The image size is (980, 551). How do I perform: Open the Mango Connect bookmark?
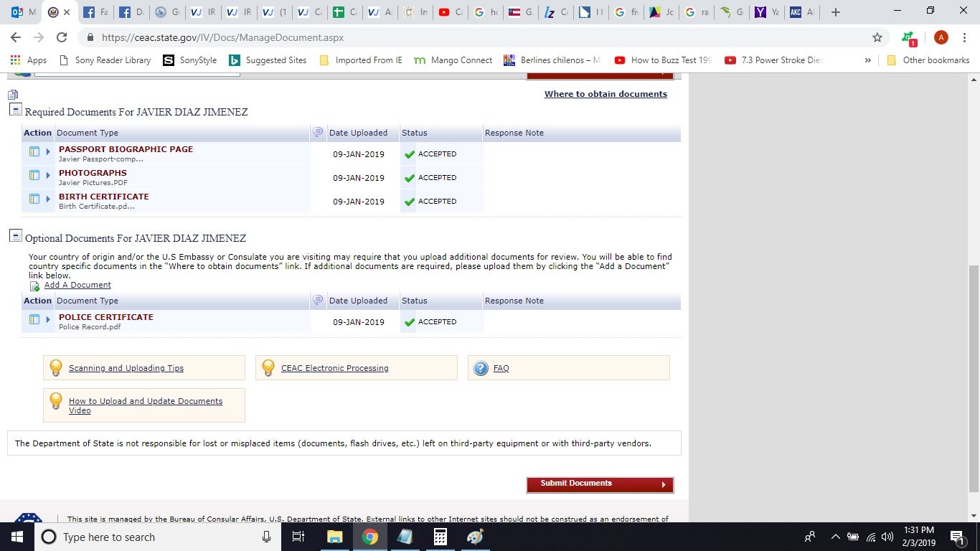pos(453,60)
